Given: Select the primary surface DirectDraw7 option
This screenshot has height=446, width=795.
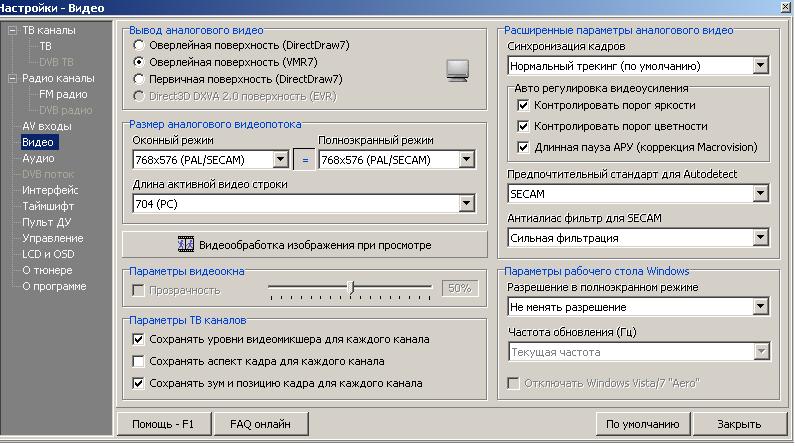Looking at the screenshot, I should point(139,79).
